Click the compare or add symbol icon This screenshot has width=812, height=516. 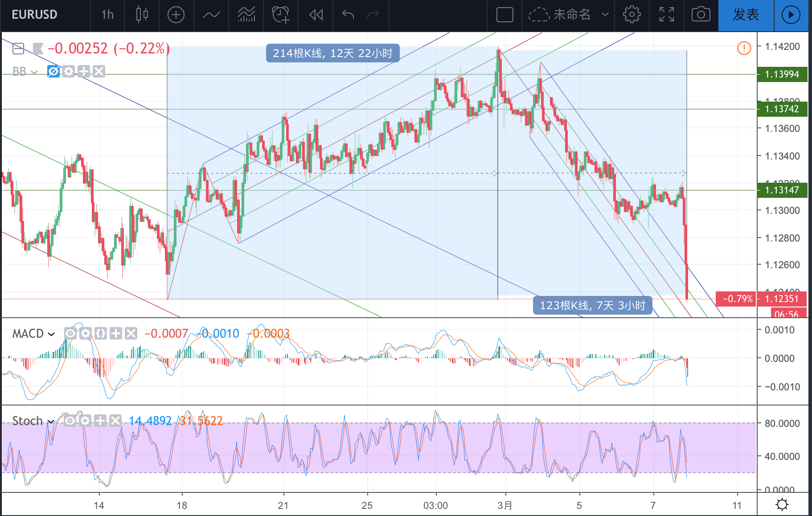(x=176, y=15)
